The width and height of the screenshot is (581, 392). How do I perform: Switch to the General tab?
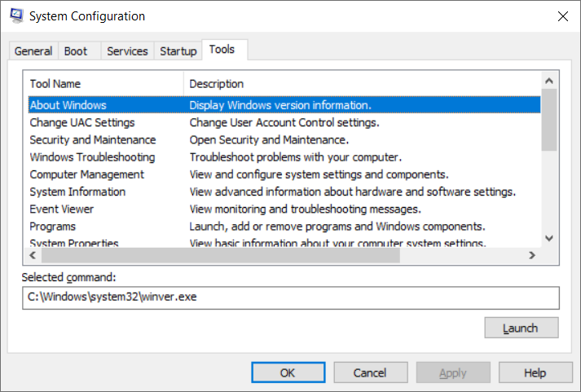pos(33,51)
